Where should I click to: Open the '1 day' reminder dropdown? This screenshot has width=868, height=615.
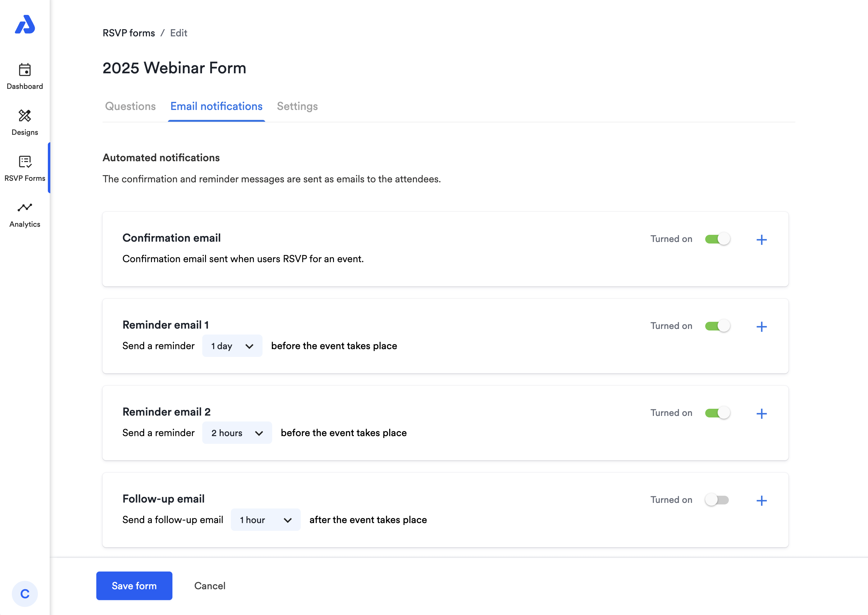coord(232,346)
